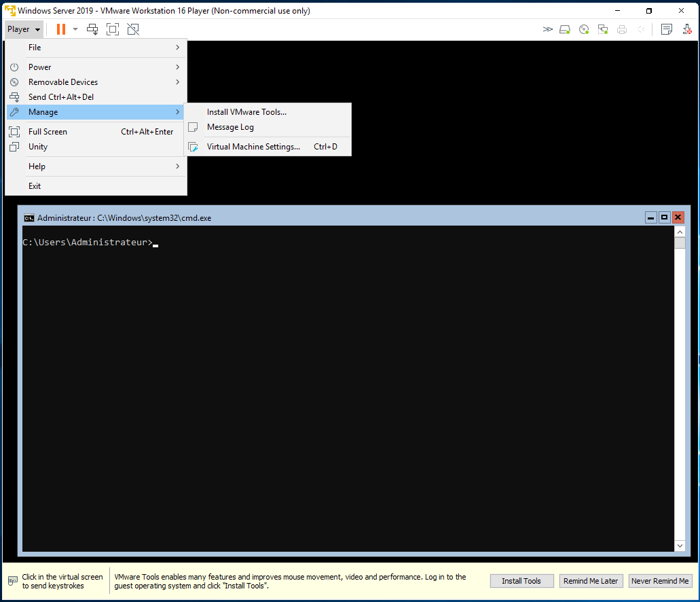Viewport: 700px width, 602px height.
Task: Choose Unity from the Player menu
Action: pyautogui.click(x=96, y=147)
